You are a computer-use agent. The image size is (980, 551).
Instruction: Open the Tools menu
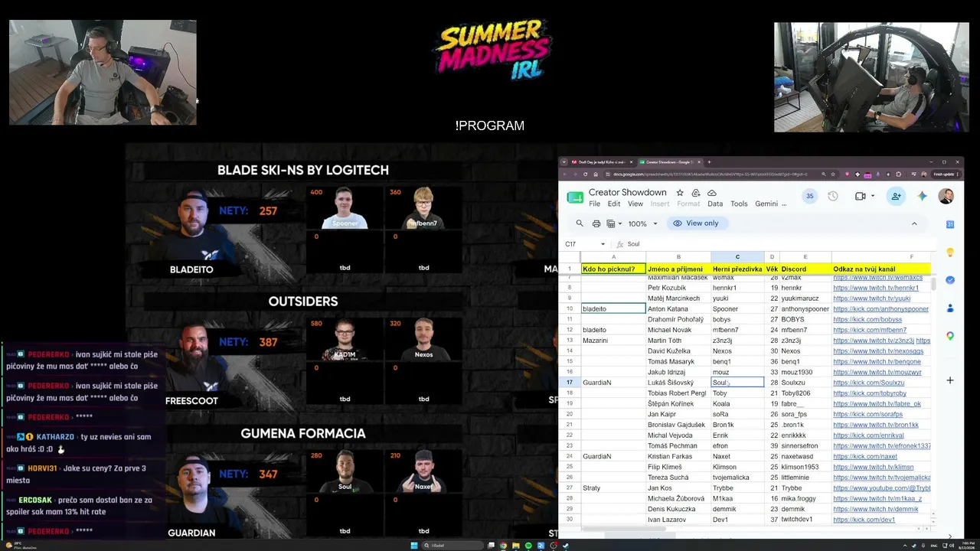click(x=739, y=204)
